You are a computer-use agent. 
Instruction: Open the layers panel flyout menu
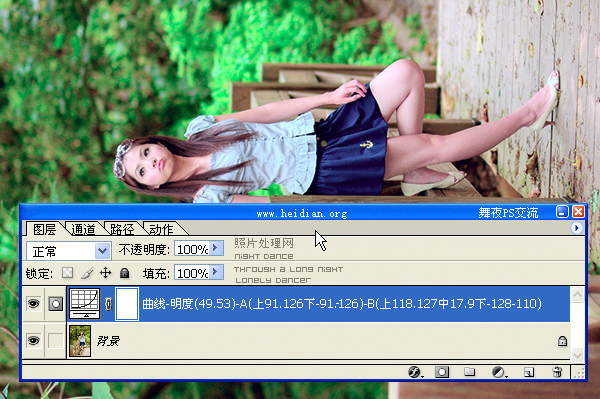(576, 228)
